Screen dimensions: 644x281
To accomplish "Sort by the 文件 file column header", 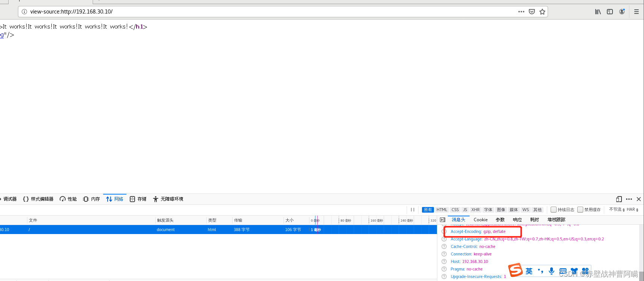I will pyautogui.click(x=91, y=220).
